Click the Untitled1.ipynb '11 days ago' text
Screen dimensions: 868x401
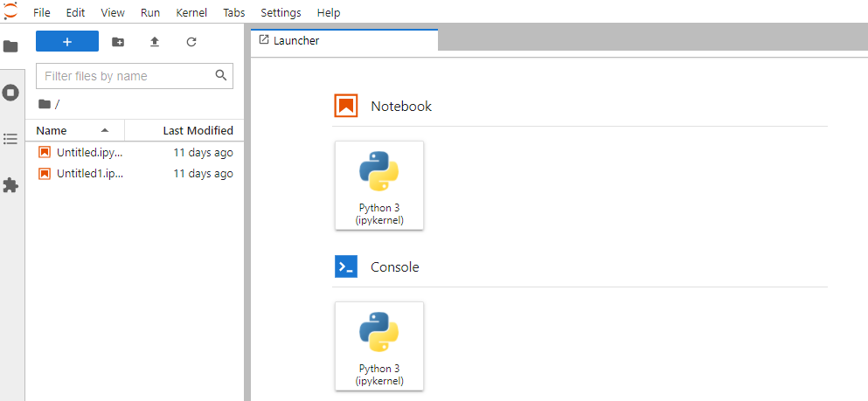pyautogui.click(x=203, y=174)
